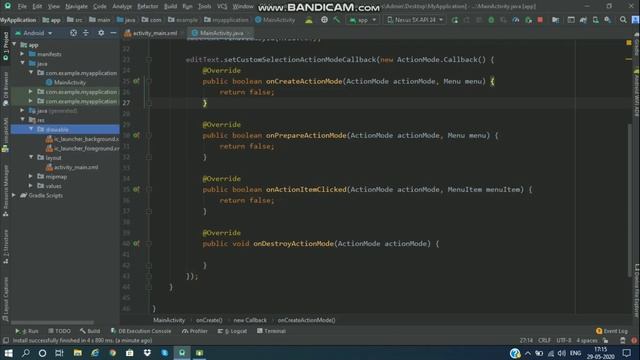Open the Windows notification center icon

627,353
